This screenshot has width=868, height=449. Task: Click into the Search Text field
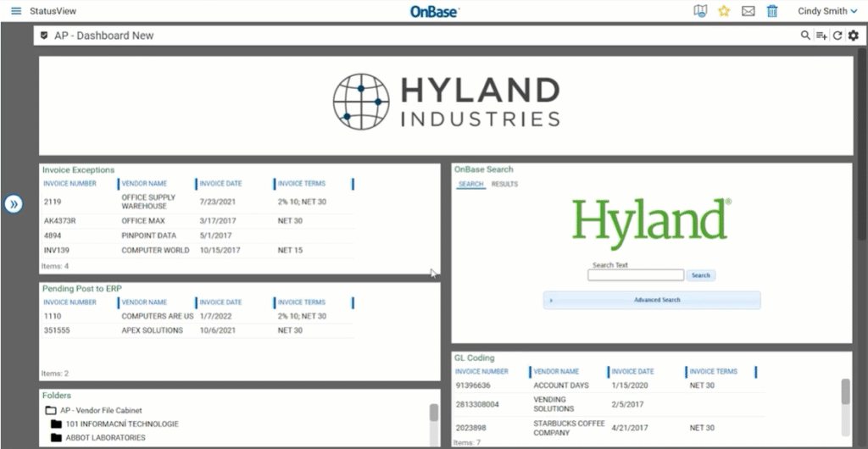(x=635, y=275)
